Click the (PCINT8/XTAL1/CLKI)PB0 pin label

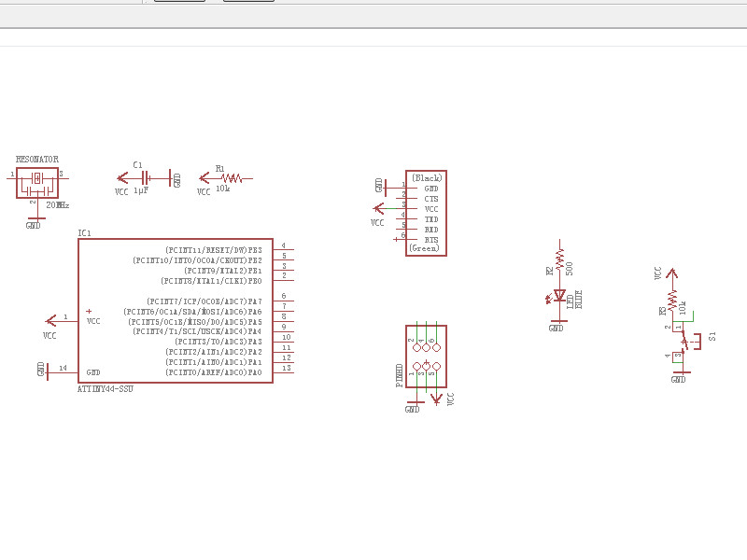[212, 281]
